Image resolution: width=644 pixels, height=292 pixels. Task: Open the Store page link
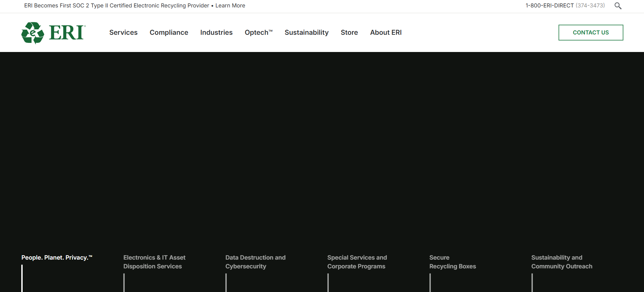349,32
